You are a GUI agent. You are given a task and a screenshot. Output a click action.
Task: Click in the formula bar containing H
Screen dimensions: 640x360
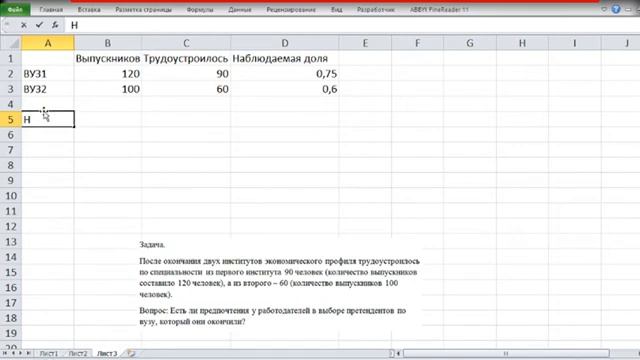coord(353,25)
